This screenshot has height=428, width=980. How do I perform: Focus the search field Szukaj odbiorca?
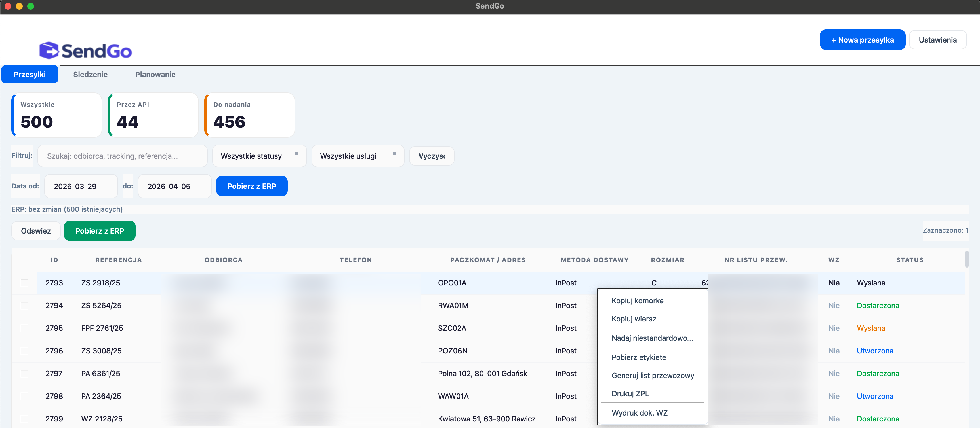[123, 156]
